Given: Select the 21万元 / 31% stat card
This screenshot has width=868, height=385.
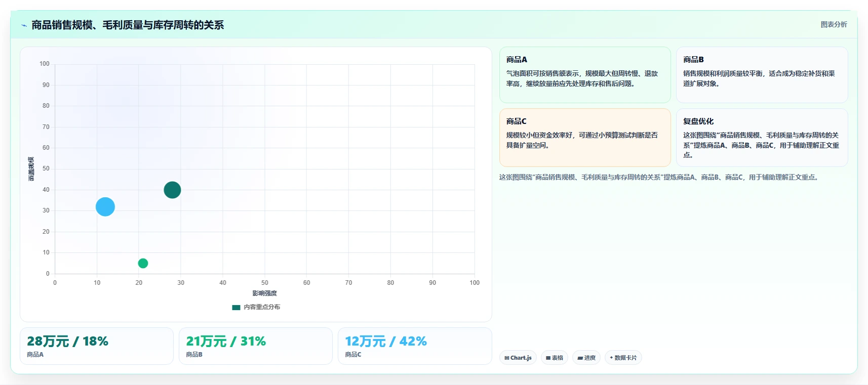Looking at the screenshot, I should (x=256, y=346).
